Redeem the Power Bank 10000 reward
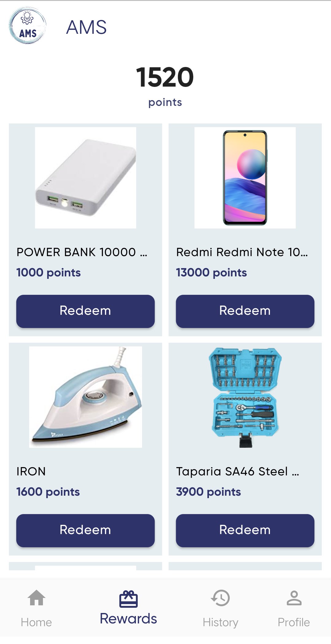The image size is (331, 644). [85, 311]
